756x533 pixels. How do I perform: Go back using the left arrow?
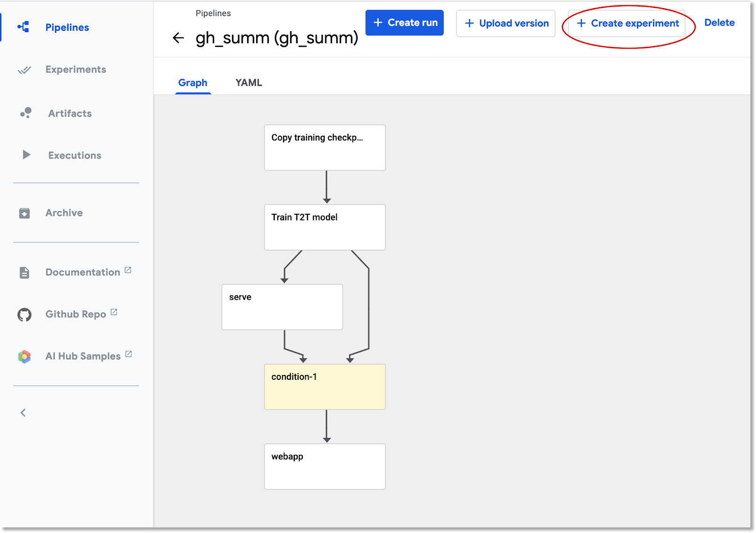(178, 38)
